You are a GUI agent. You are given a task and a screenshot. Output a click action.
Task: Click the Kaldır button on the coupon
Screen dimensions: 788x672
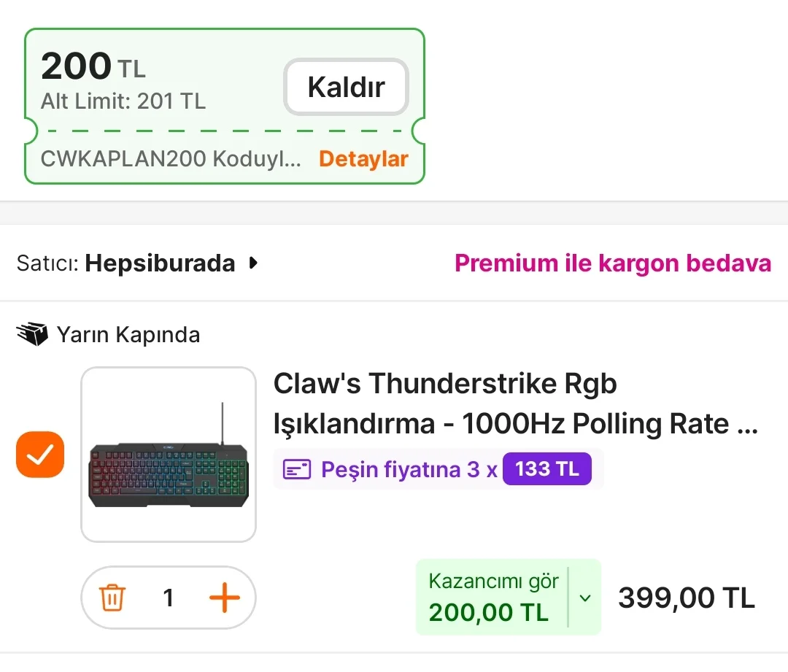(345, 88)
